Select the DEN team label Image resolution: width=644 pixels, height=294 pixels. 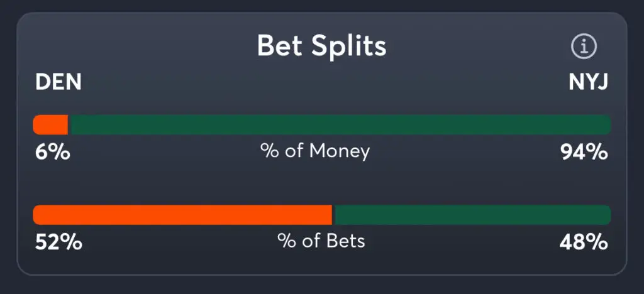tap(58, 82)
